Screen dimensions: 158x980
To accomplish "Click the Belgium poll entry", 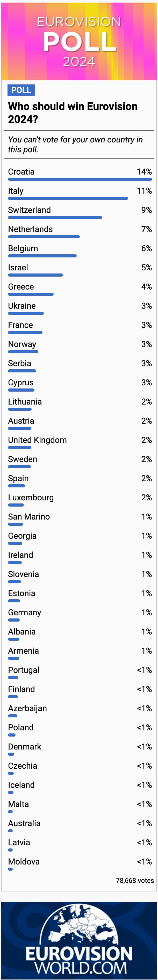I will pyautogui.click(x=23, y=248).
